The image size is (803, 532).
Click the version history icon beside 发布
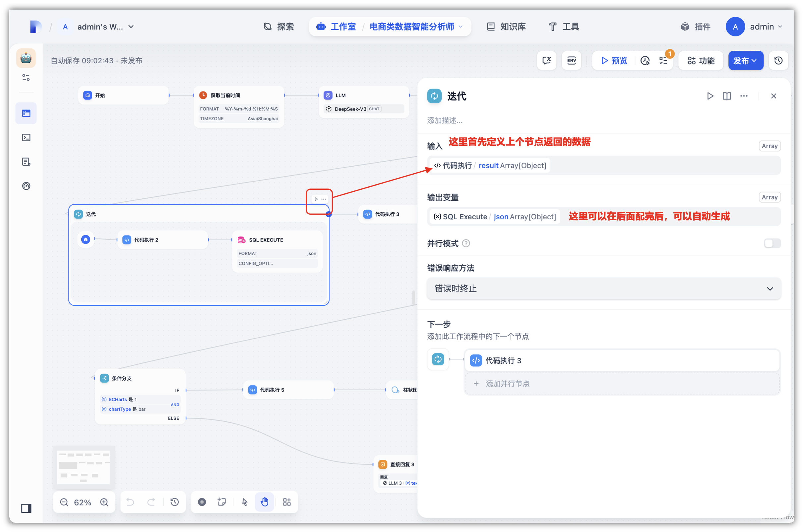pyautogui.click(x=778, y=61)
